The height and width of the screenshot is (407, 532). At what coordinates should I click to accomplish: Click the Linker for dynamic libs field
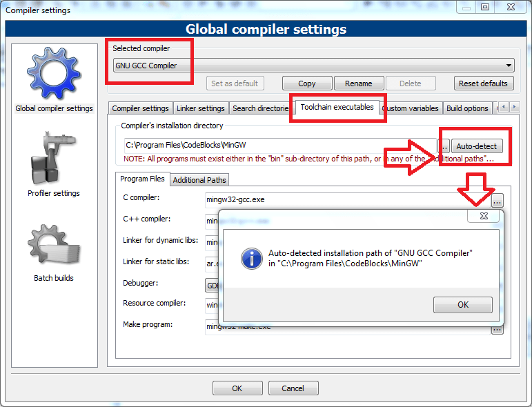point(212,242)
